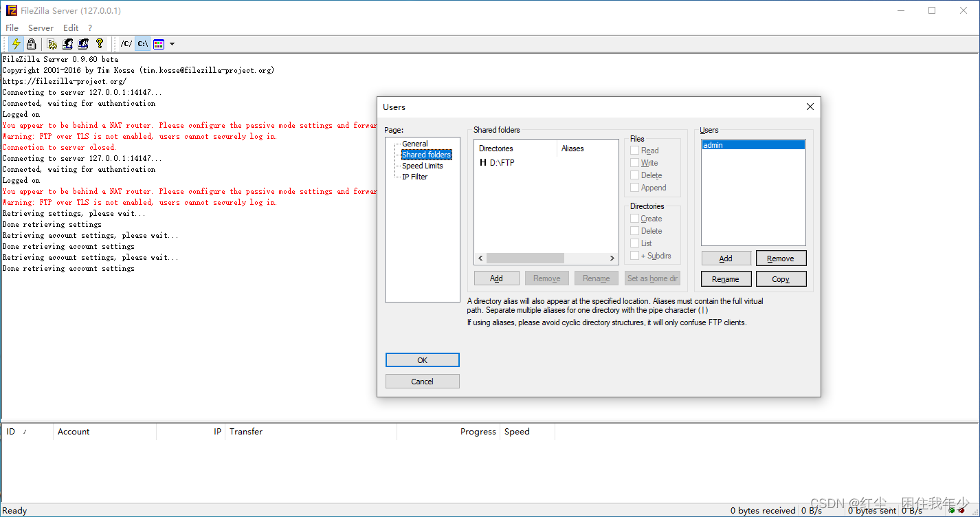This screenshot has width=980, height=517.
Task: Click Add under Shared folders
Action: pos(496,278)
